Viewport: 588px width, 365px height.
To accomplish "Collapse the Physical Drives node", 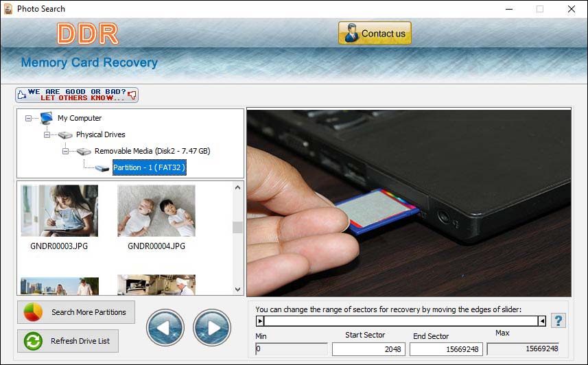I will point(47,134).
